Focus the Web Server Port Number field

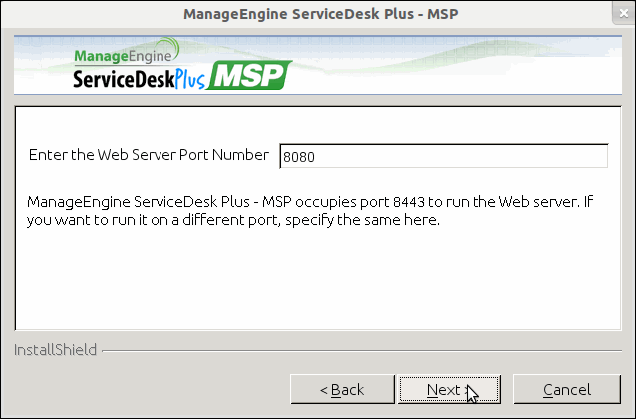pos(443,156)
